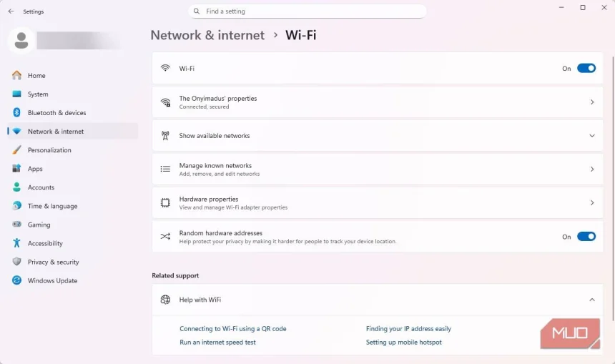Turn off the Wi-Fi toggle
Viewport: 615px width, 364px height.
point(586,69)
